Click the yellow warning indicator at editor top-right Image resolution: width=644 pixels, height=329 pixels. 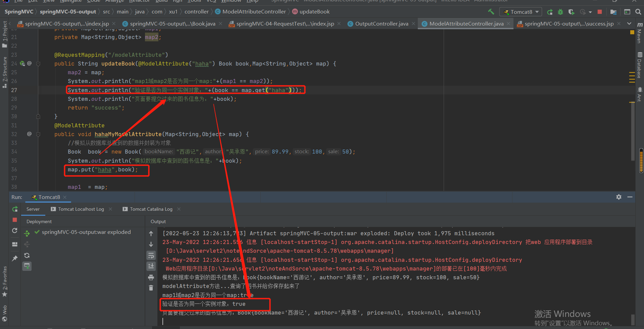[632, 32]
